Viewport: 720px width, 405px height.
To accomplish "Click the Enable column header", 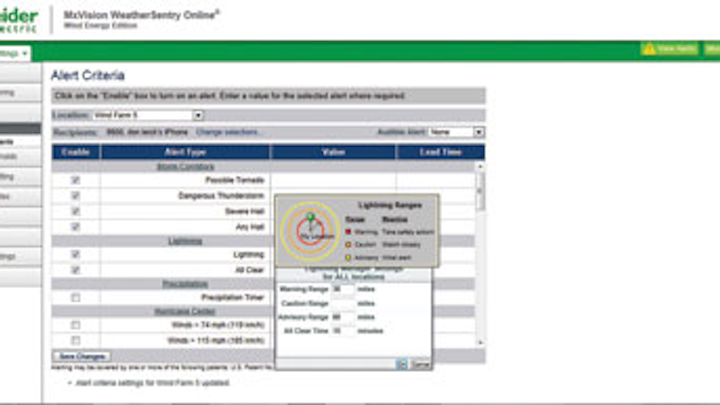I will [x=76, y=152].
